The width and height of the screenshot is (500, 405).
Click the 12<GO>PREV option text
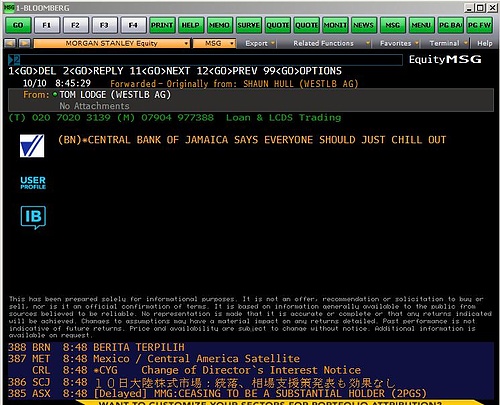pyautogui.click(x=227, y=71)
